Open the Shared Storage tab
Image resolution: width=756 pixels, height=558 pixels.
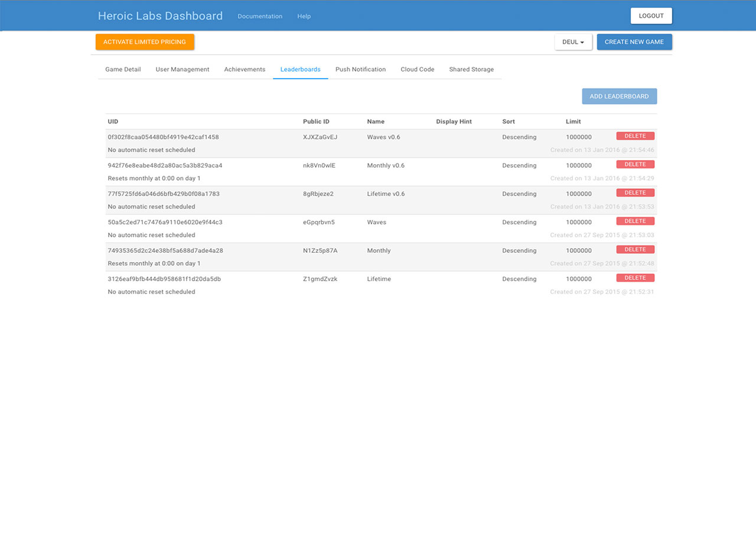pos(471,70)
